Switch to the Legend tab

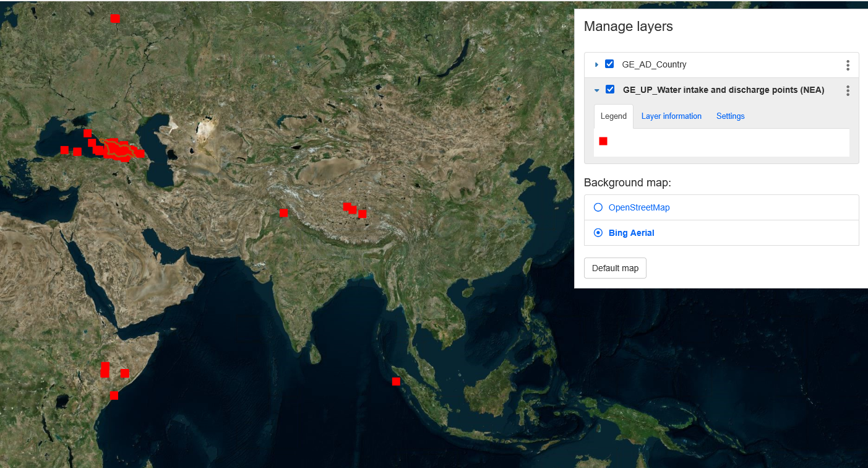coord(614,116)
